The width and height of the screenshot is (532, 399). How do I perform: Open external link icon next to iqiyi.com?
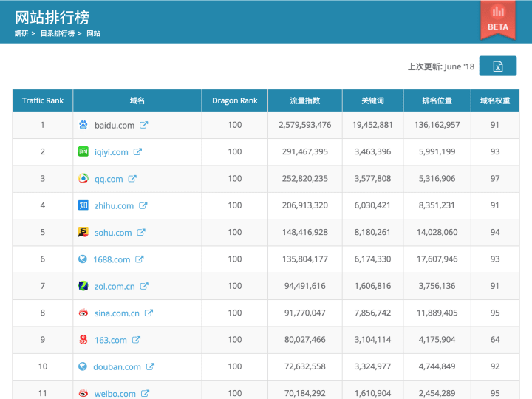point(137,152)
